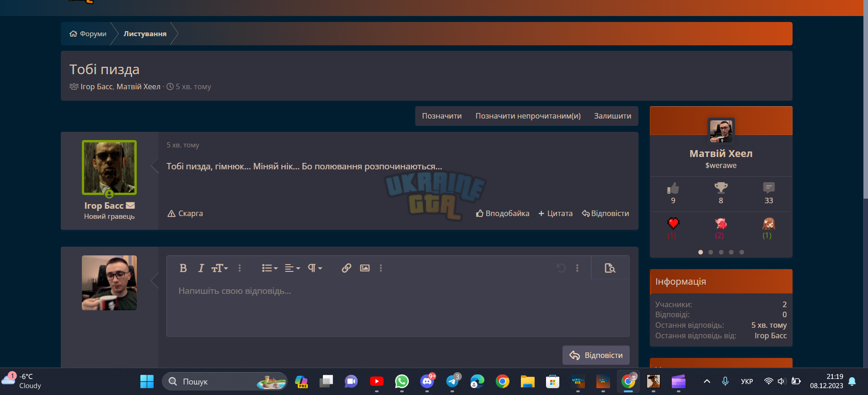Open Матвій Хеел's avatar in the sidebar
Viewport: 868px width, 395px height.
pyautogui.click(x=721, y=131)
